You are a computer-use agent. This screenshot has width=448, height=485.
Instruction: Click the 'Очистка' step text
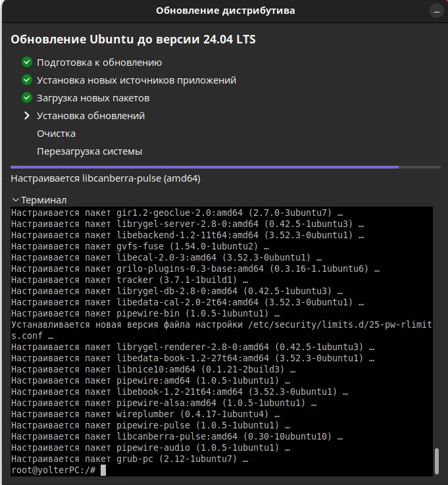coord(56,134)
